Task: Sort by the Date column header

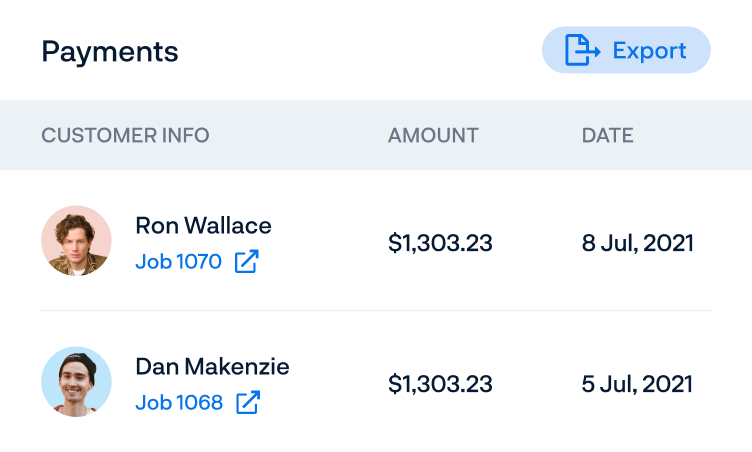Action: (x=607, y=135)
